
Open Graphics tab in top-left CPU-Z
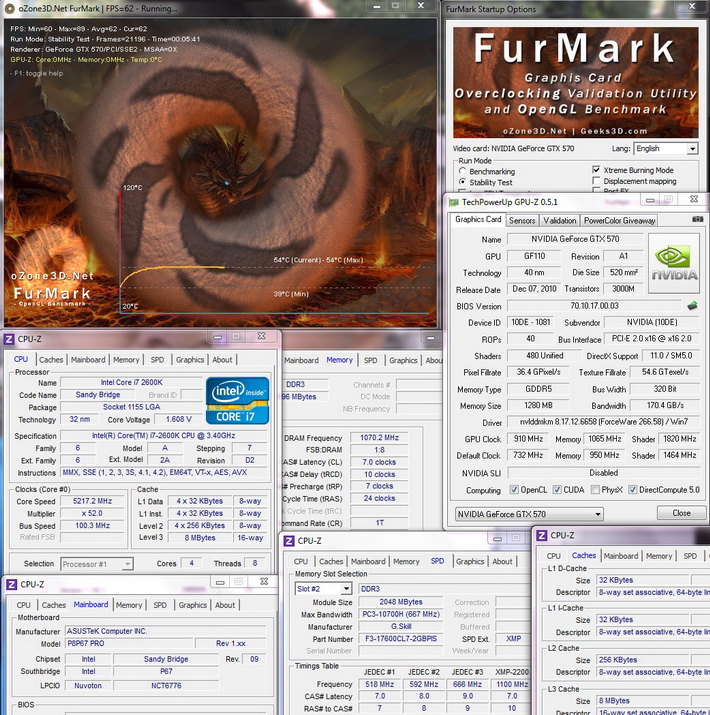(x=190, y=360)
